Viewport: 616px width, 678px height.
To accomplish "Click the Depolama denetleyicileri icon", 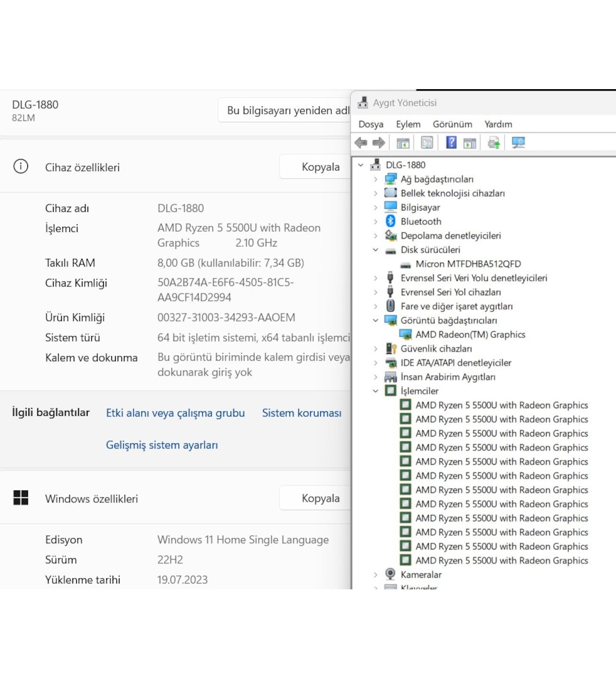I will [x=390, y=235].
